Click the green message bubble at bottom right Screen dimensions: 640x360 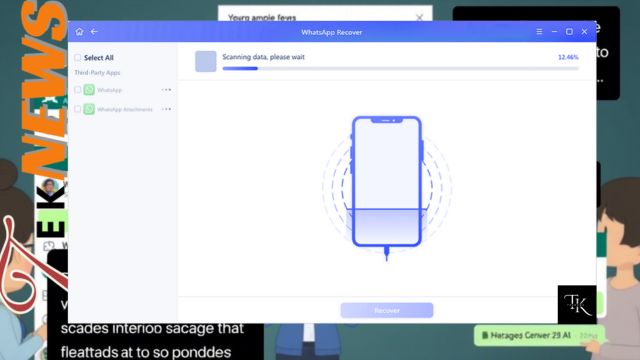tap(539, 336)
